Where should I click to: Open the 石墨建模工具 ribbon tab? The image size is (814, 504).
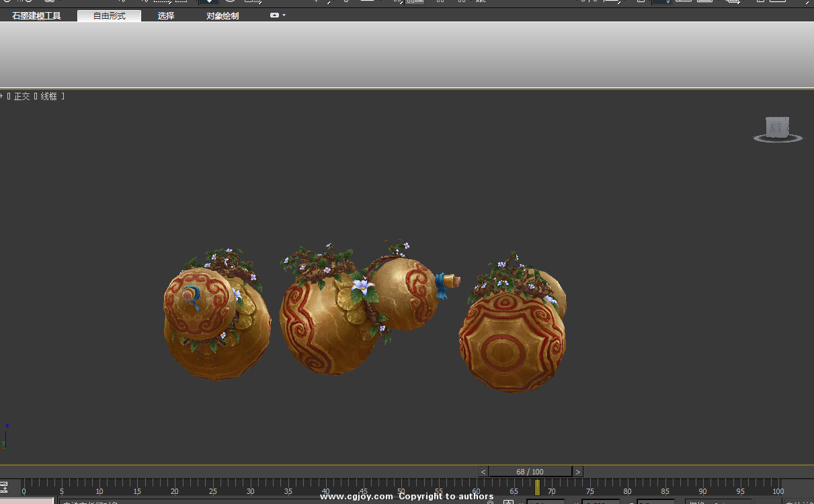tap(36, 15)
